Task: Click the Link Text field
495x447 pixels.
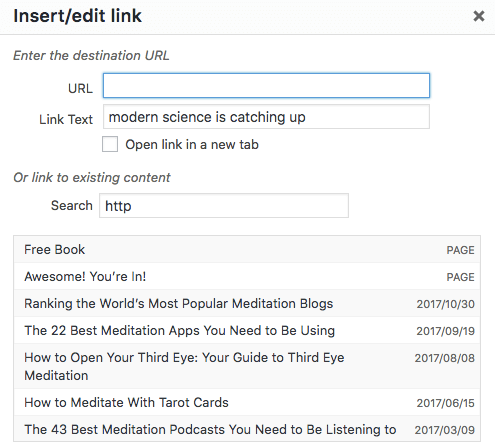Action: point(266,117)
